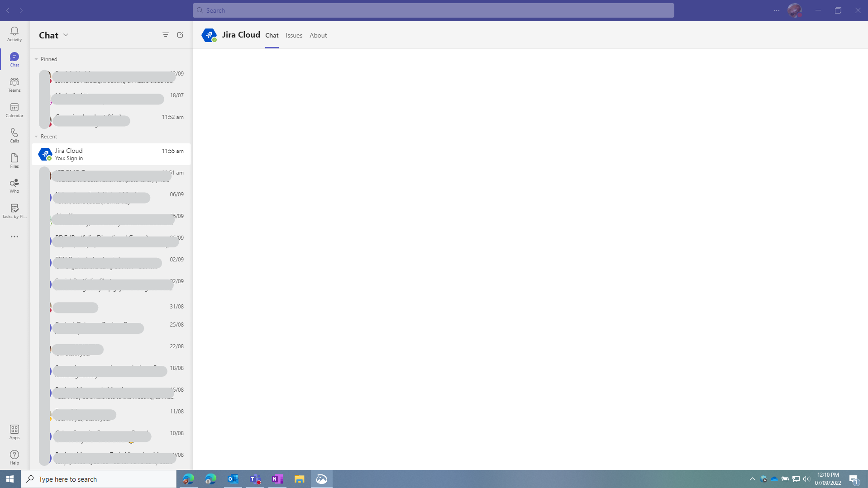Open Teams in the left rail
The width and height of the screenshot is (868, 488).
coord(14,85)
